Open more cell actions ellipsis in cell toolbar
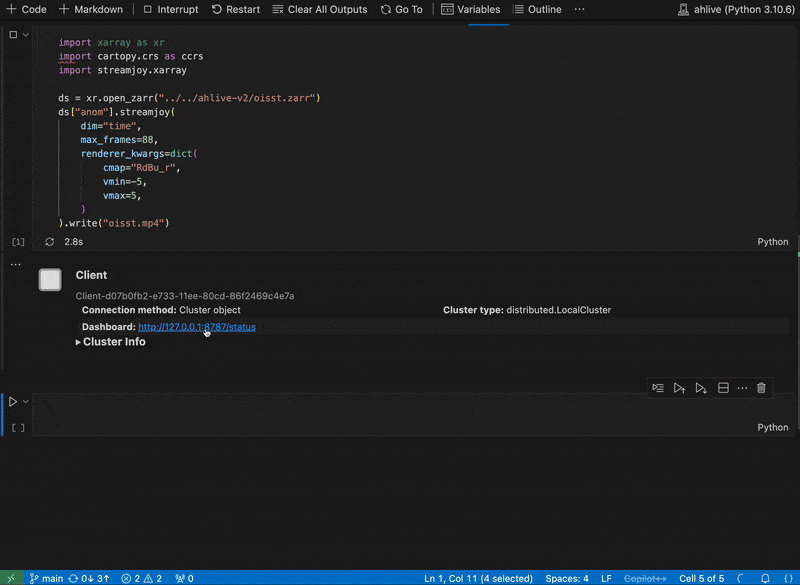Screen dimensions: 800x585 click(x=742, y=388)
